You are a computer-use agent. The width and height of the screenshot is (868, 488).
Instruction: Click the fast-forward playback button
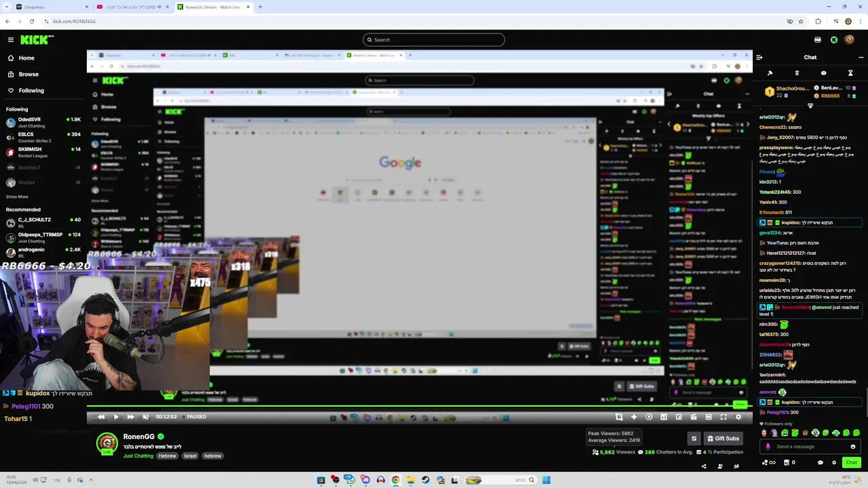[x=131, y=417]
